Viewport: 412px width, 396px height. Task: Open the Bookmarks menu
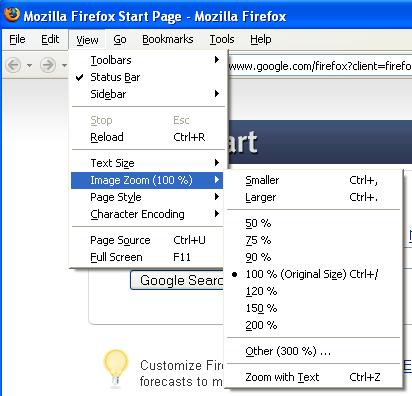168,39
